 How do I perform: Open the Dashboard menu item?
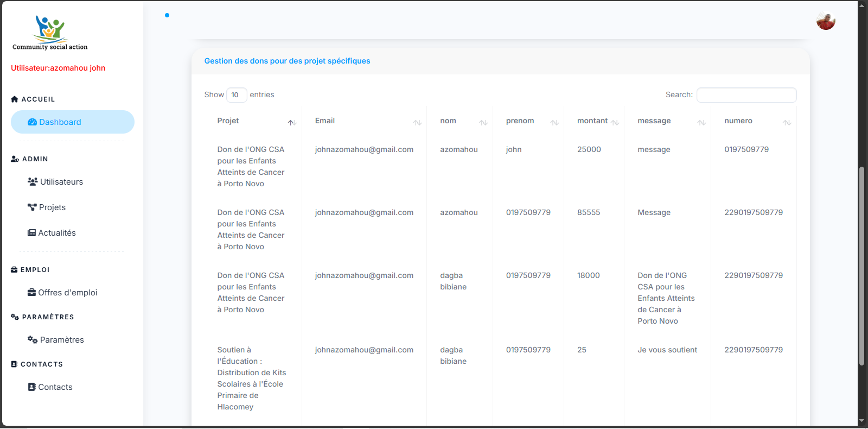(60, 122)
